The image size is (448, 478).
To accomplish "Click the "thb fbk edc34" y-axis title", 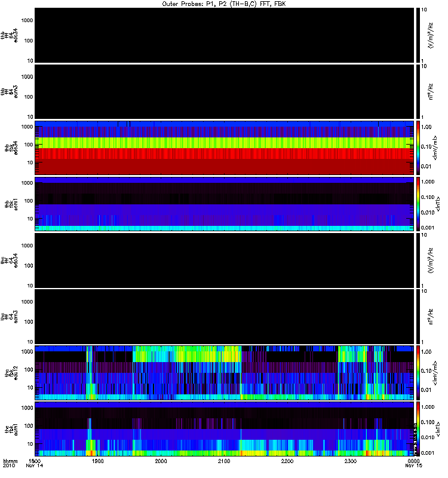I will click(11, 148).
